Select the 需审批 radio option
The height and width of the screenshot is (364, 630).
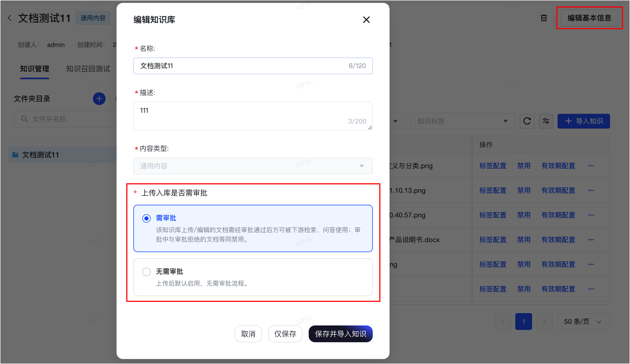[x=146, y=218]
